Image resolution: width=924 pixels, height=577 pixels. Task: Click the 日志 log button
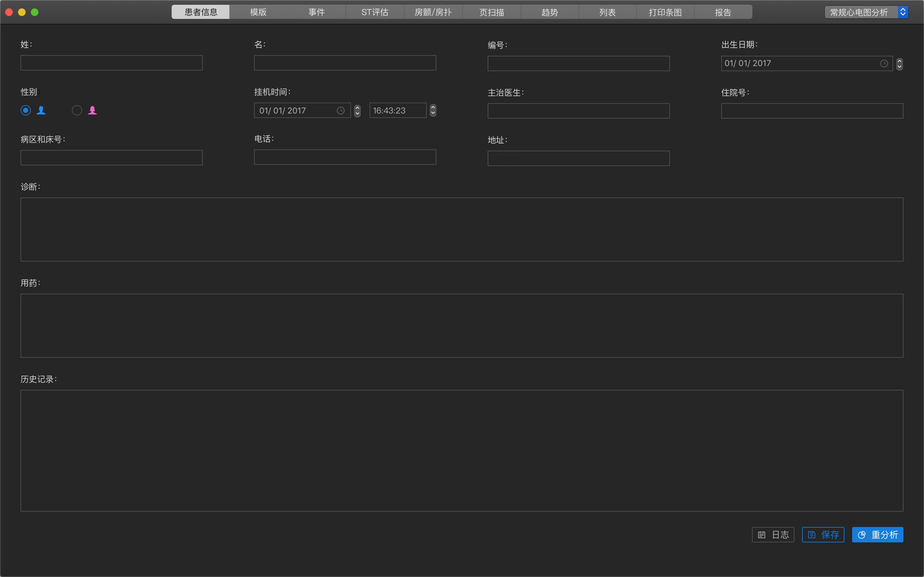[773, 535]
